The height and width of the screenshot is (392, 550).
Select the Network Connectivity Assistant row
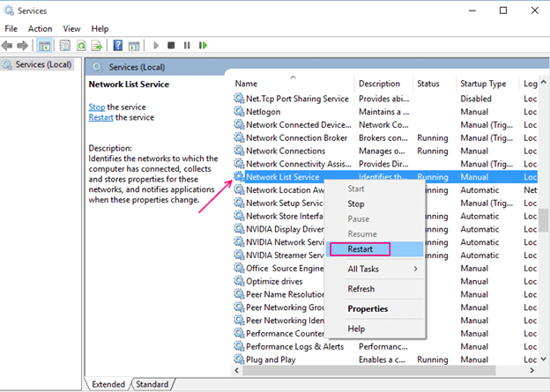point(385,164)
